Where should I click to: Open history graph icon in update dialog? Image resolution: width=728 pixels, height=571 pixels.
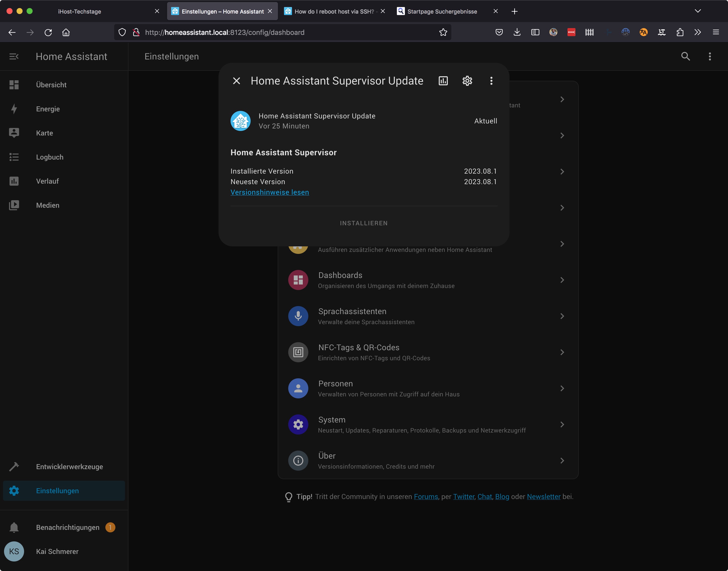[x=443, y=81]
